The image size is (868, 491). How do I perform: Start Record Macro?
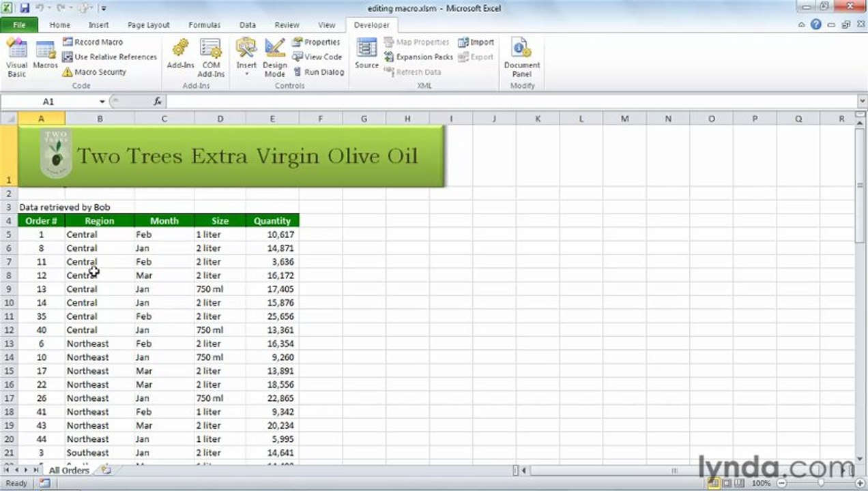(x=93, y=42)
